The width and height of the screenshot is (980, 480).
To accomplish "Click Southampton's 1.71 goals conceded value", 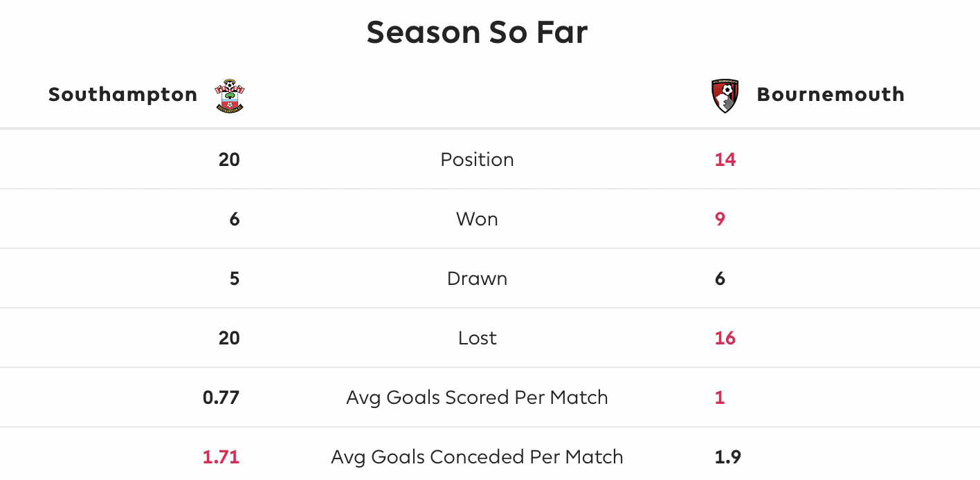I will coord(221,457).
